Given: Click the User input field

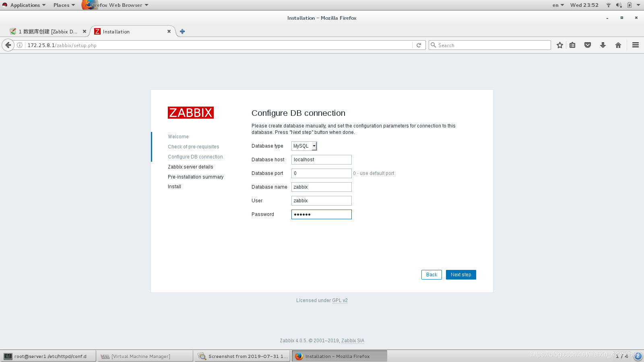Looking at the screenshot, I should click(x=322, y=201).
